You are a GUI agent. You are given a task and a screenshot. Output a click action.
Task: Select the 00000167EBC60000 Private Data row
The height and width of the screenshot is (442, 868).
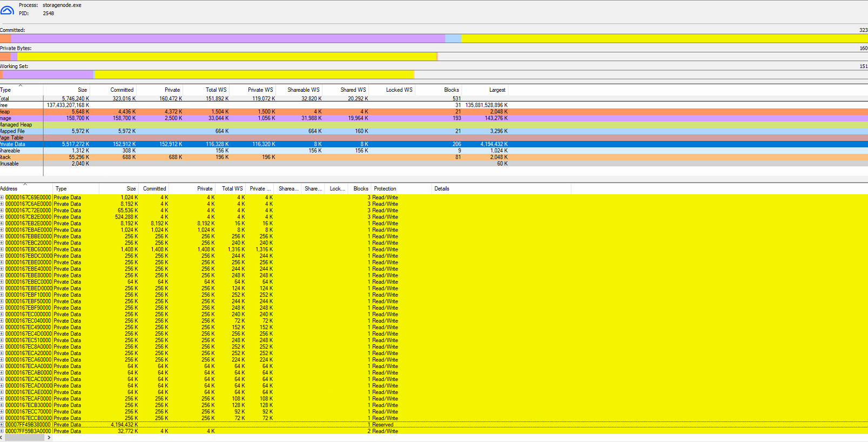[x=28, y=249]
